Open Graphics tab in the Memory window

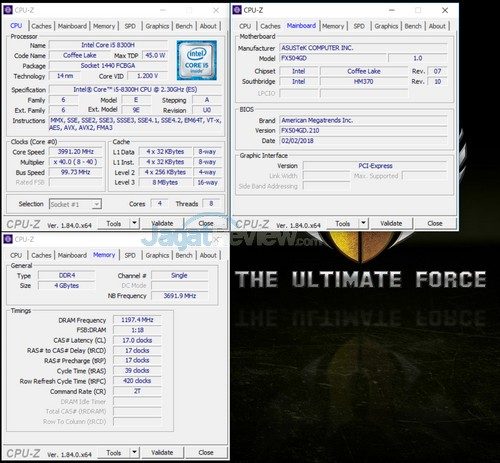[x=157, y=255]
